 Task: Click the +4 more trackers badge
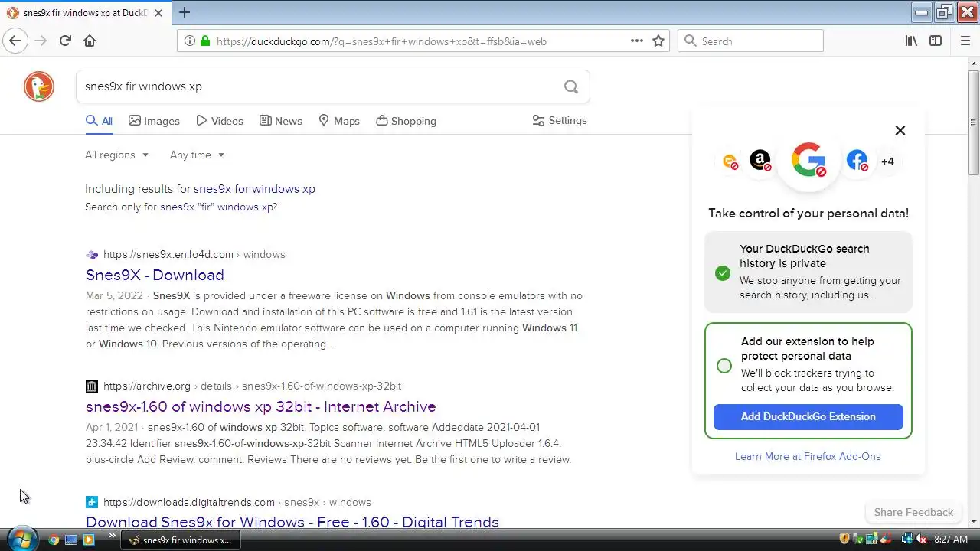pos(887,161)
